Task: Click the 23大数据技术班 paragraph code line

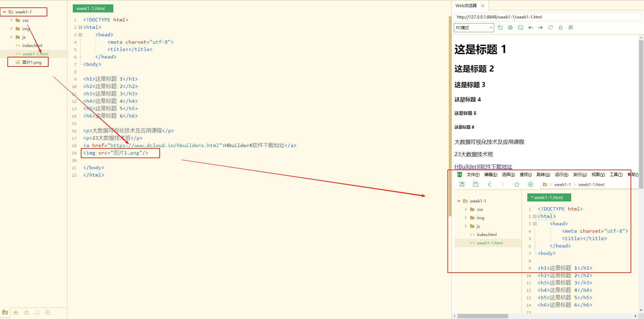Action: click(113, 138)
